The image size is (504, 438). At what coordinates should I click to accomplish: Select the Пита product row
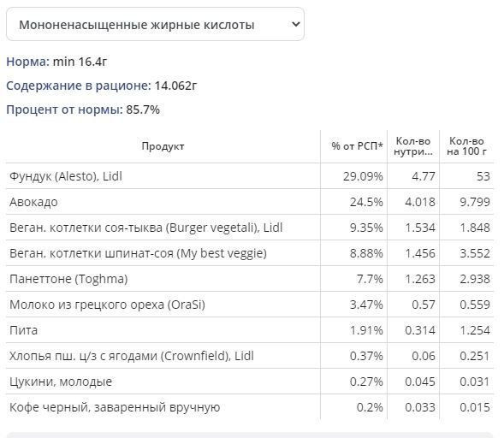(250, 330)
